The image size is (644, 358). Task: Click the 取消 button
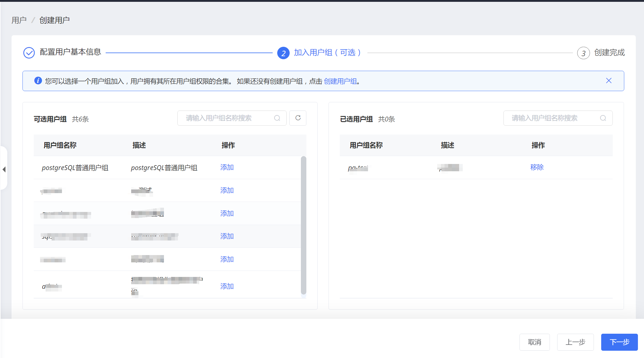534,342
